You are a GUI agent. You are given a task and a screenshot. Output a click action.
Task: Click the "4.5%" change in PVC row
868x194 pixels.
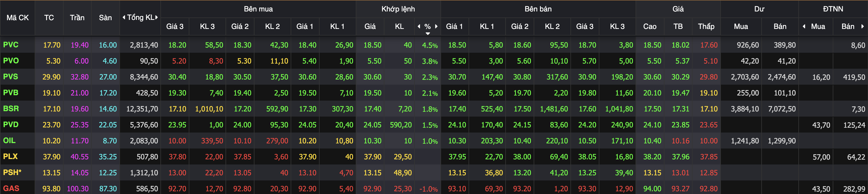click(x=430, y=45)
